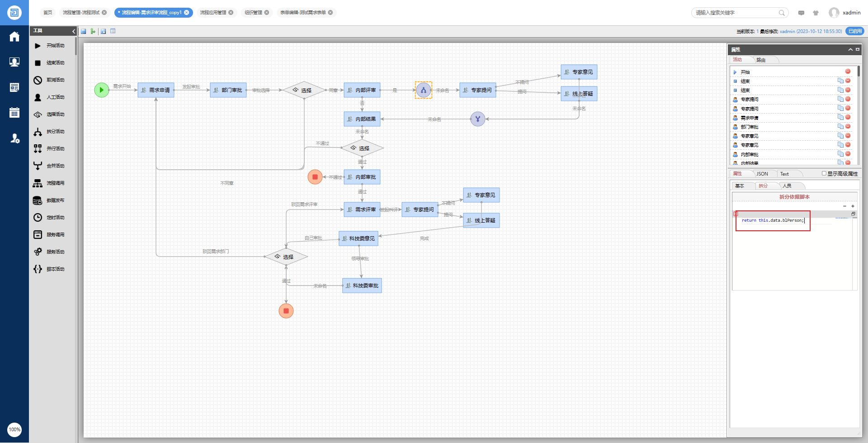
Task: Delete the 开始 activity in list
Action: point(848,71)
